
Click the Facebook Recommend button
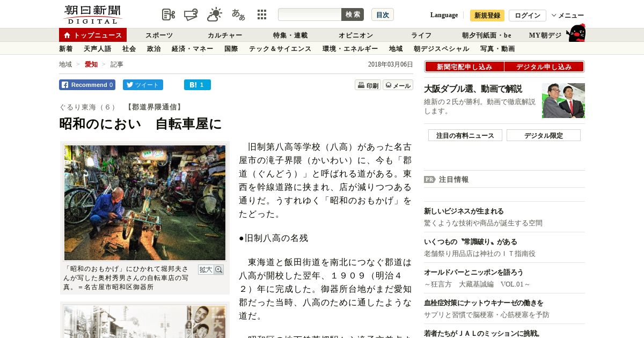(x=87, y=85)
